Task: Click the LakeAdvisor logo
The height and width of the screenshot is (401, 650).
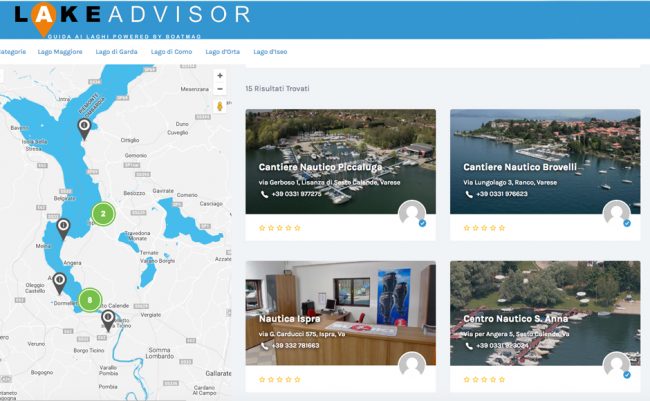Action: (x=132, y=20)
